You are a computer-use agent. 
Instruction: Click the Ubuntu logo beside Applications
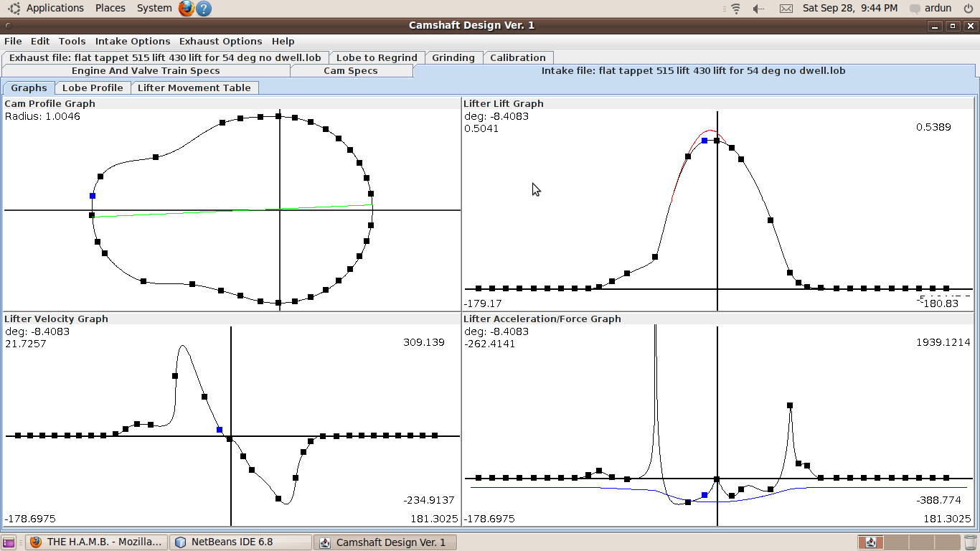tap(14, 8)
